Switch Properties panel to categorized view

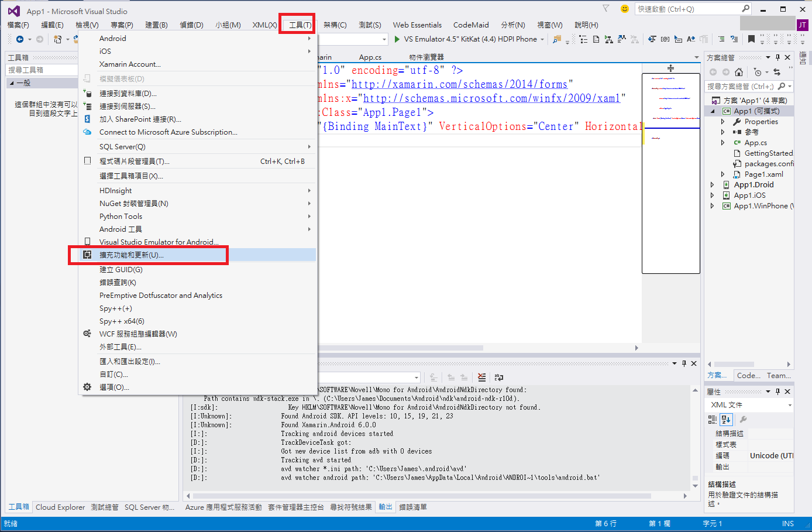[713, 419]
